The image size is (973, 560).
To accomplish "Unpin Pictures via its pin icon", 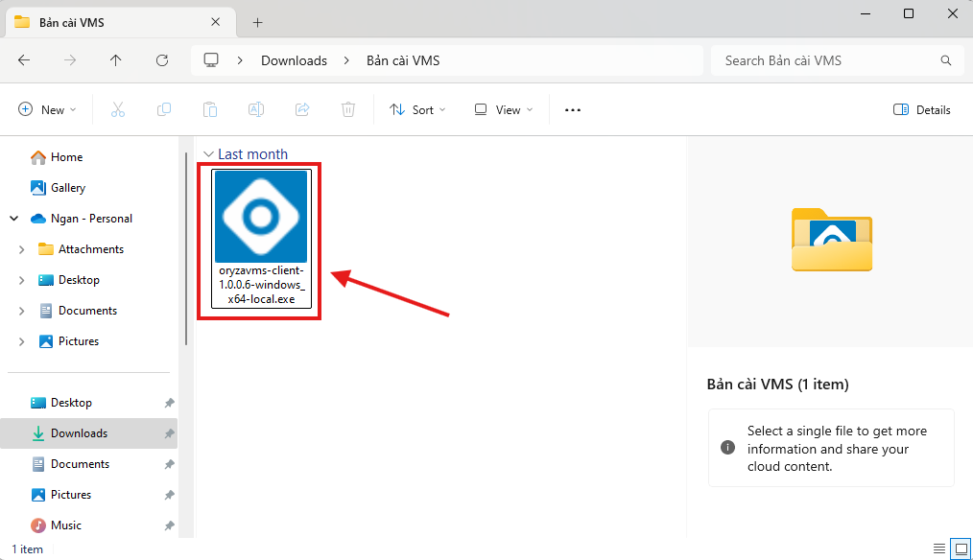I will (x=169, y=495).
